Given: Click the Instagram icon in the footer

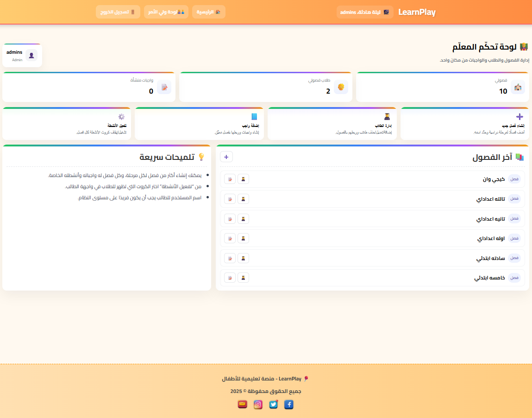Looking at the screenshot, I should coord(258,404).
